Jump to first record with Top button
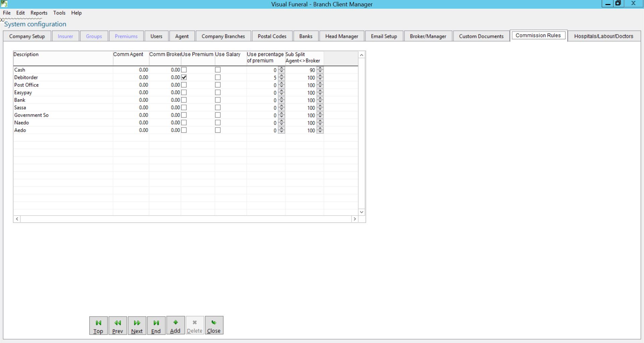This screenshot has height=343, width=644. tap(98, 326)
